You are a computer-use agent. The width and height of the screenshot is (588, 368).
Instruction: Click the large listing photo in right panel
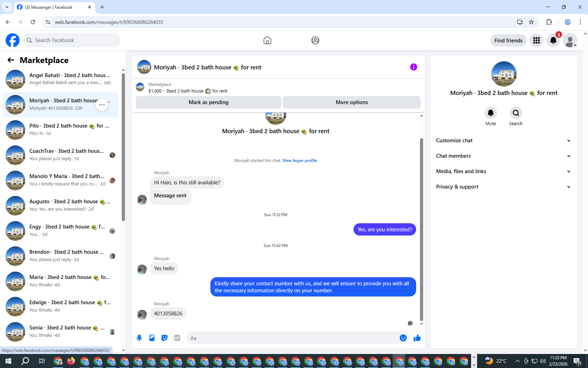[504, 74]
